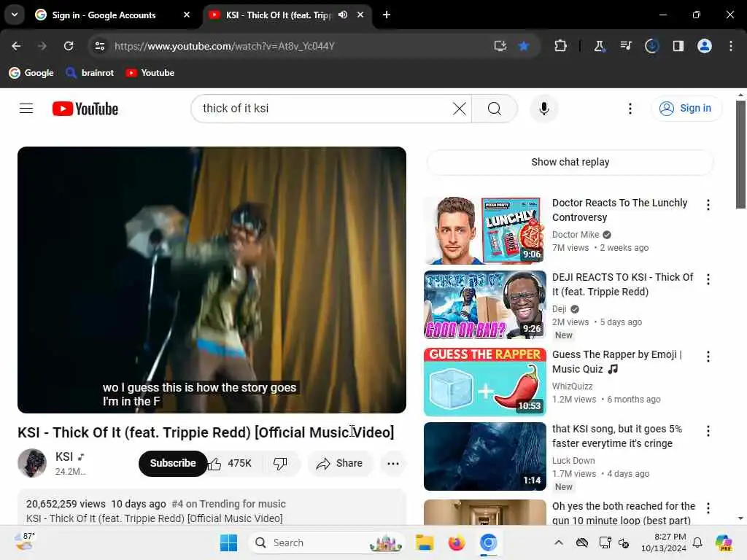Open the side panel icon
This screenshot has height=560, width=747.
click(678, 46)
